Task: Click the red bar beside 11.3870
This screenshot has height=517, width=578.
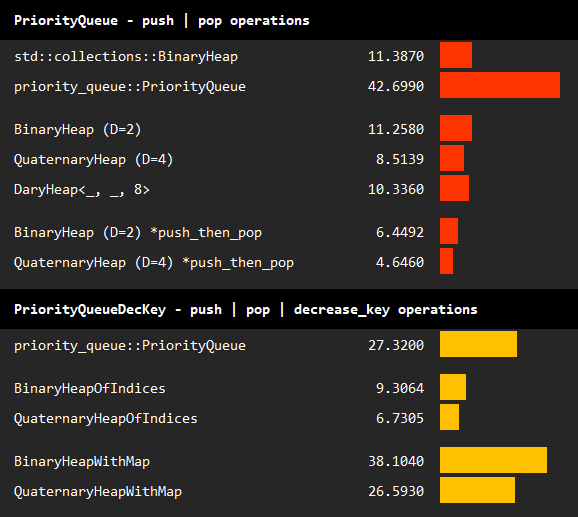Action: tap(456, 55)
